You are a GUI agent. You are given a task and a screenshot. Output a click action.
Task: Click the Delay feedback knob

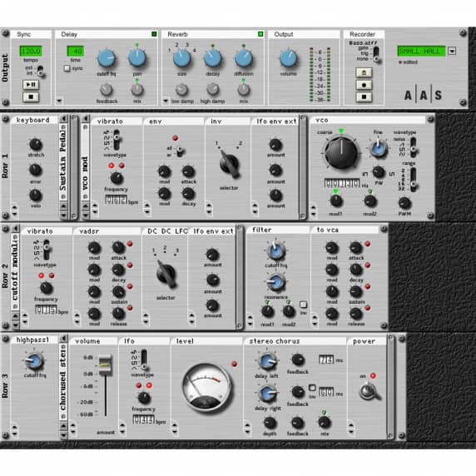107,90
